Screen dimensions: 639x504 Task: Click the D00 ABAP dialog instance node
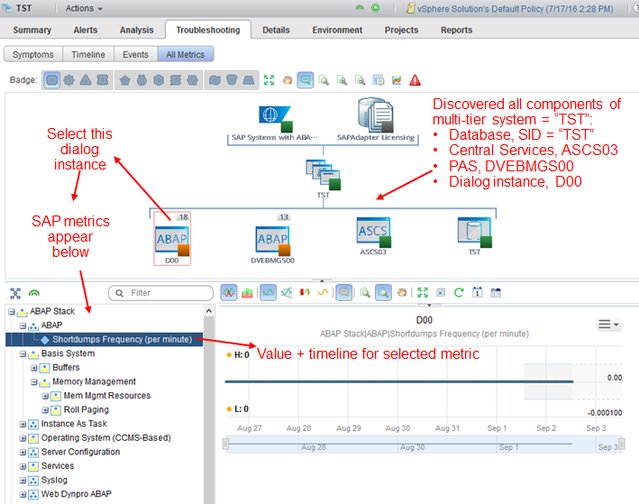tap(172, 239)
